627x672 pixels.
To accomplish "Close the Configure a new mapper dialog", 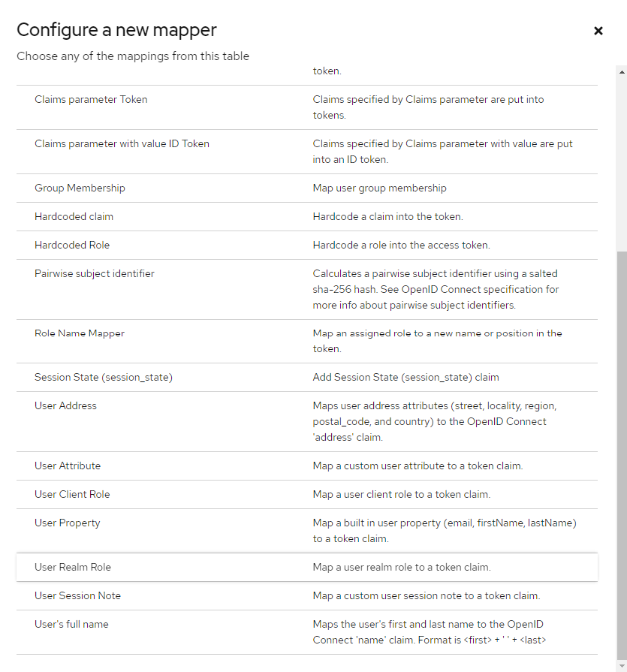I will (x=598, y=31).
